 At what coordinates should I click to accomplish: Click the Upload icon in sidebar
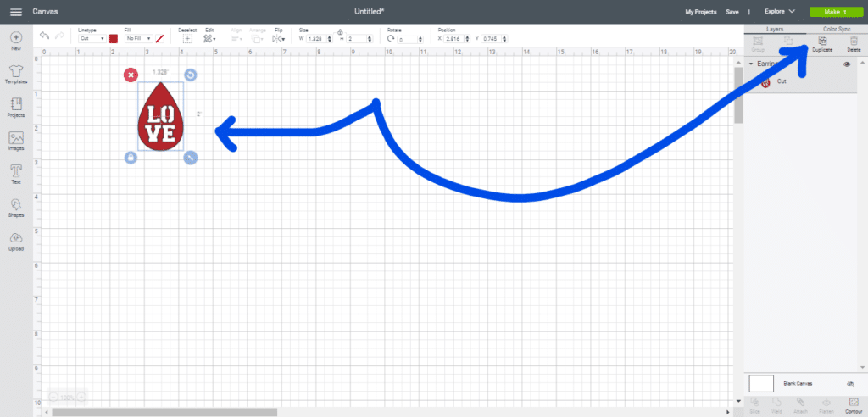point(16,241)
